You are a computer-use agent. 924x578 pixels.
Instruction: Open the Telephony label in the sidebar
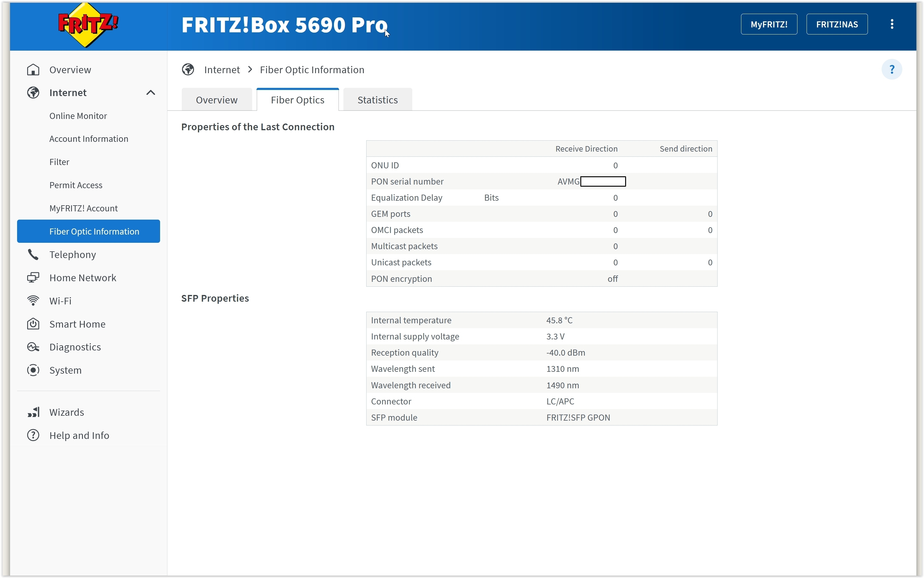tap(73, 255)
